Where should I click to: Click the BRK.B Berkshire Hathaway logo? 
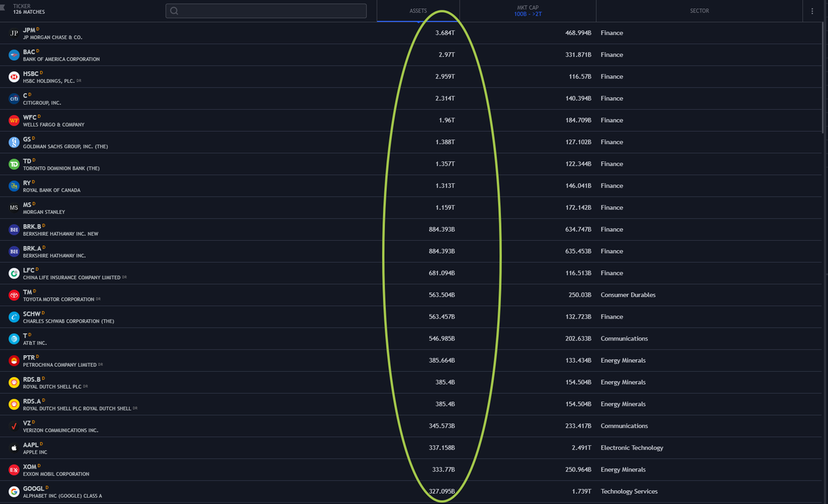tap(14, 230)
